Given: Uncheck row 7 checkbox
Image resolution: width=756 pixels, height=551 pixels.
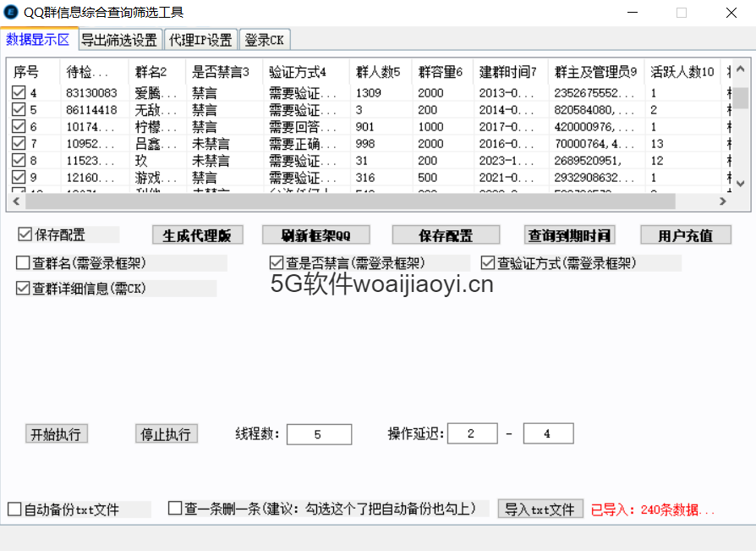Looking at the screenshot, I should click(19, 143).
